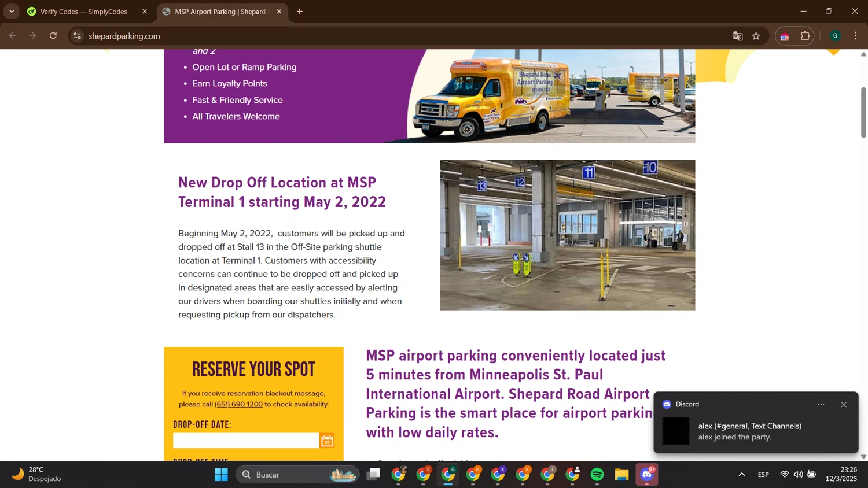Go back to previous page

(13, 36)
